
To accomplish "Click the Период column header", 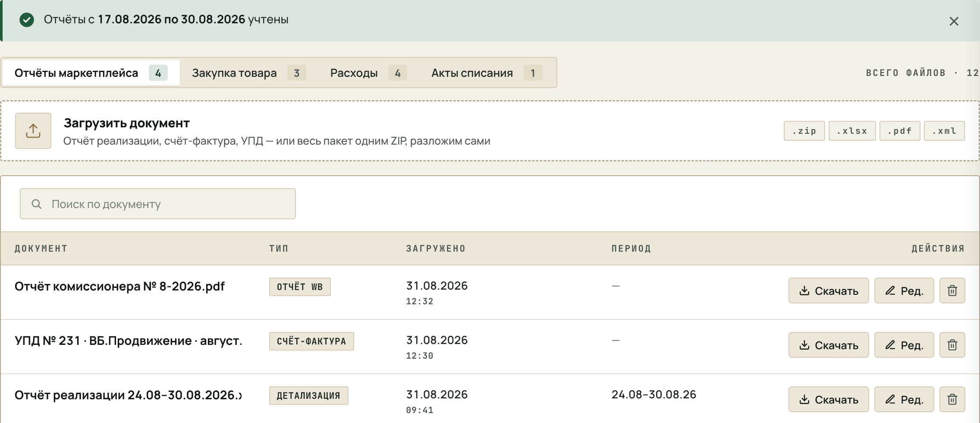I will [x=631, y=249].
